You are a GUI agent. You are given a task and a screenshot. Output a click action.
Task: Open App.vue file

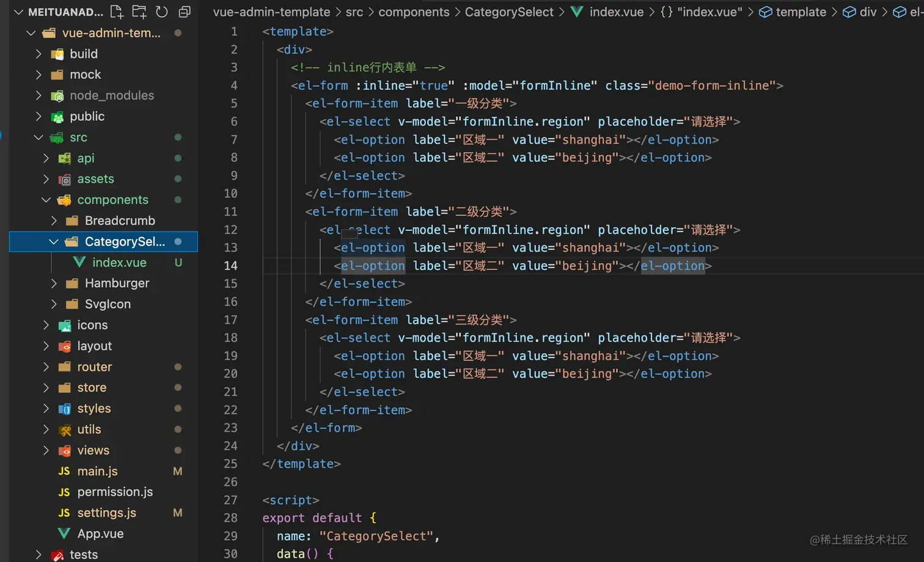click(x=100, y=533)
